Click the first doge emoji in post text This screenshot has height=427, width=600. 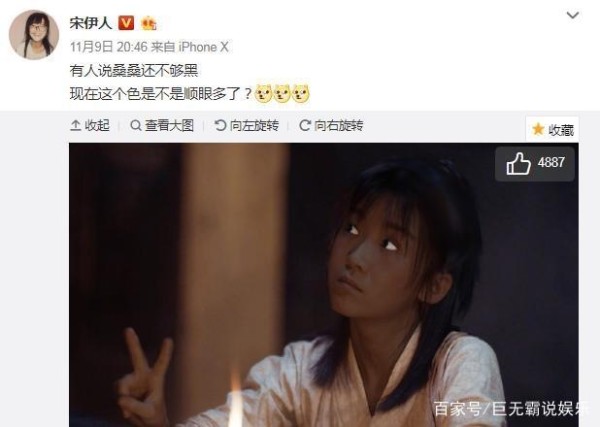[x=263, y=93]
